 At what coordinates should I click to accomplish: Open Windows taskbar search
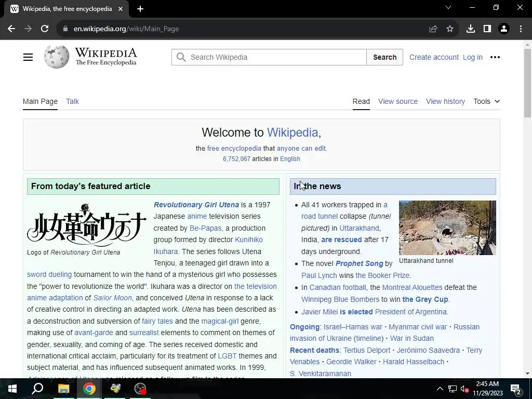37,389
